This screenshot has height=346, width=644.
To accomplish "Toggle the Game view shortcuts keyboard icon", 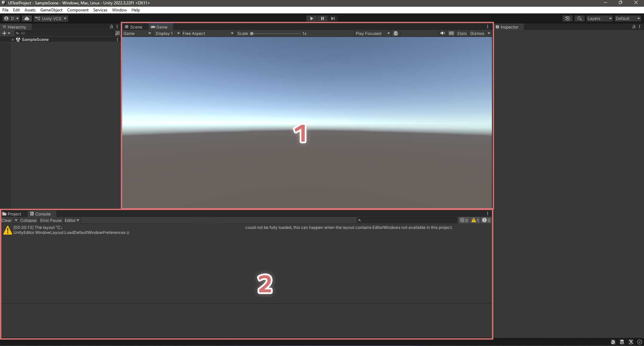I will pyautogui.click(x=451, y=33).
